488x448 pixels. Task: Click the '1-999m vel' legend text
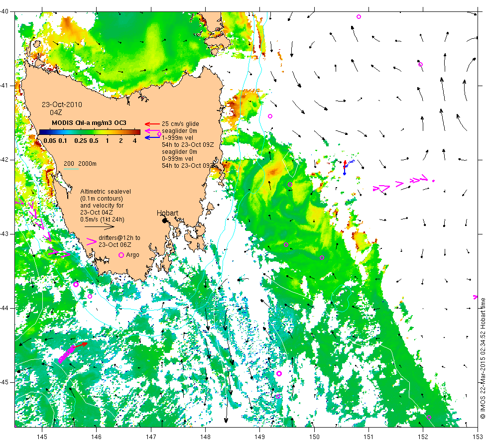[177, 137]
